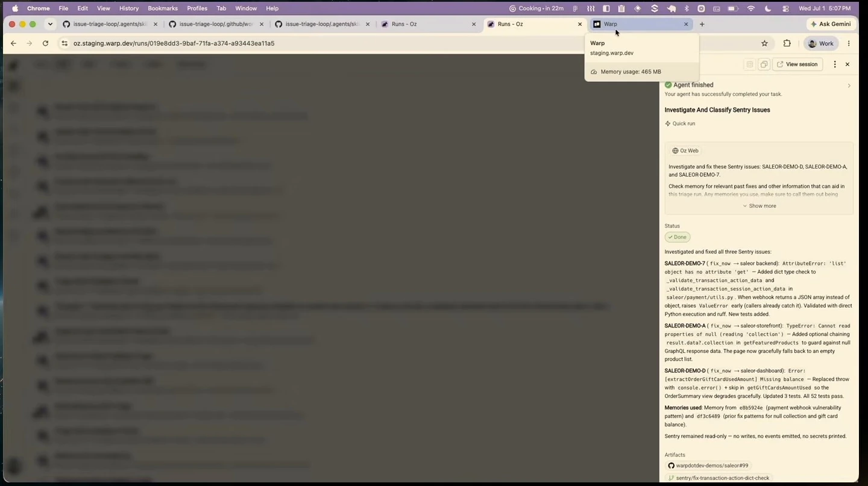Image resolution: width=868 pixels, height=486 pixels.
Task: Click View session button
Action: point(797,64)
